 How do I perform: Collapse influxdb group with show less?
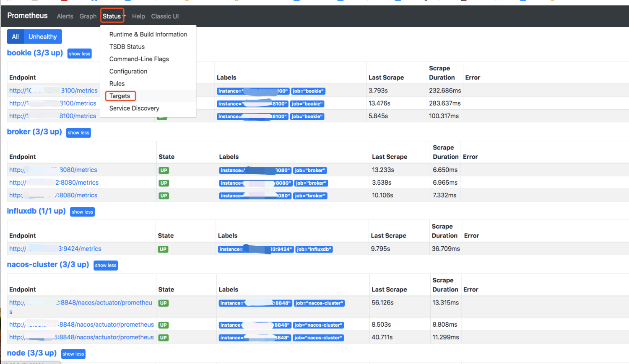82,212
